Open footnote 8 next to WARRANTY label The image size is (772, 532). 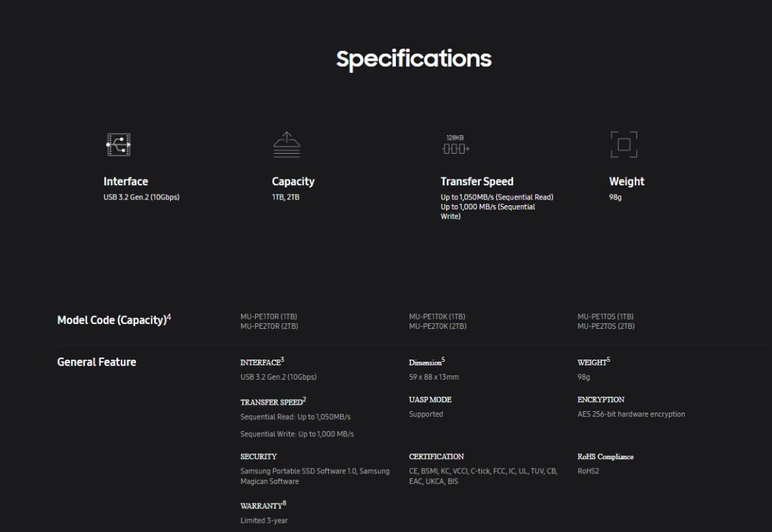[284, 503]
